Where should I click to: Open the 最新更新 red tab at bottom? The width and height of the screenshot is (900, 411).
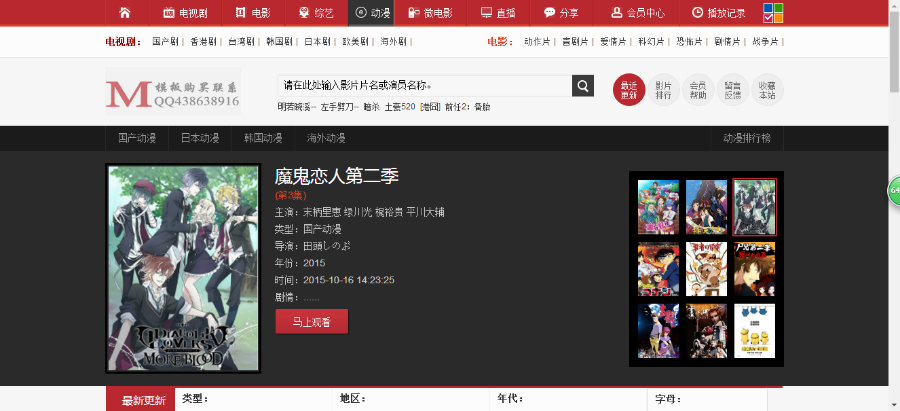click(143, 400)
